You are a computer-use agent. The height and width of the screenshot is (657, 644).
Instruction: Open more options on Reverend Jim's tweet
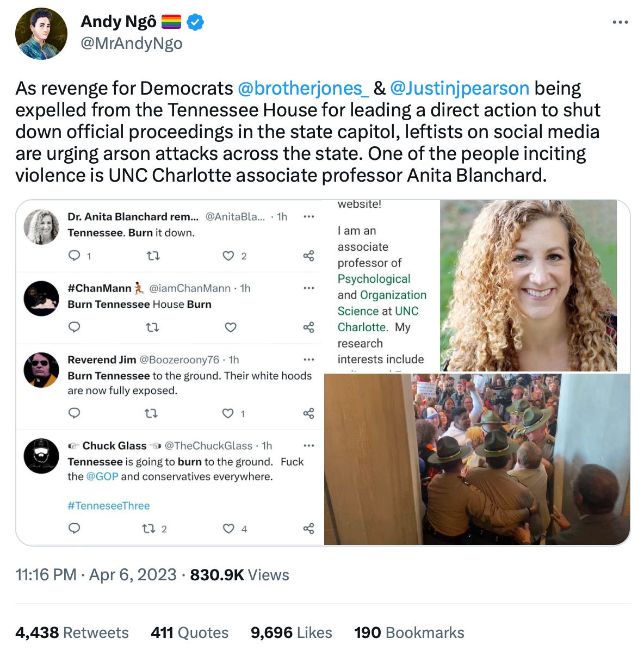(309, 360)
